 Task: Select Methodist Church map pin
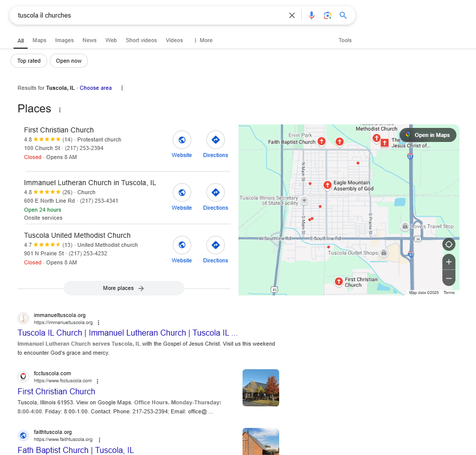point(377,138)
